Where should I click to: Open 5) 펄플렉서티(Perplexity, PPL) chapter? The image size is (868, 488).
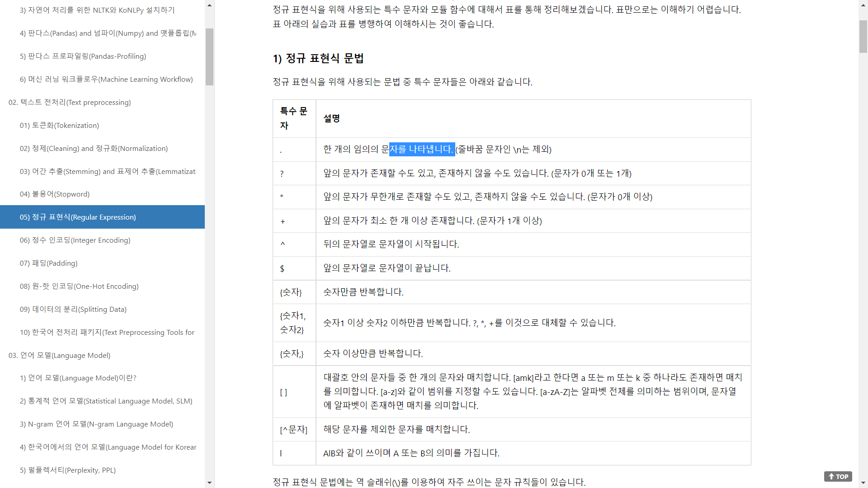(x=67, y=470)
